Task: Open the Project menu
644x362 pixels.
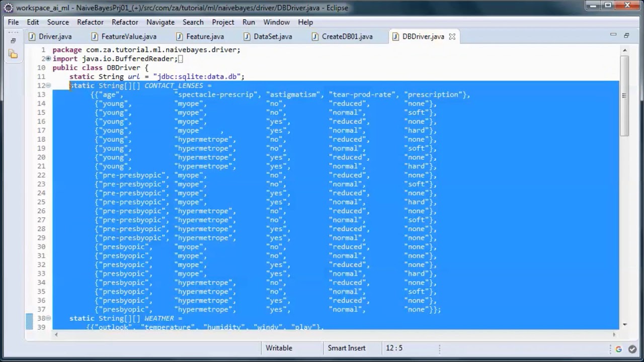Action: pyautogui.click(x=223, y=22)
